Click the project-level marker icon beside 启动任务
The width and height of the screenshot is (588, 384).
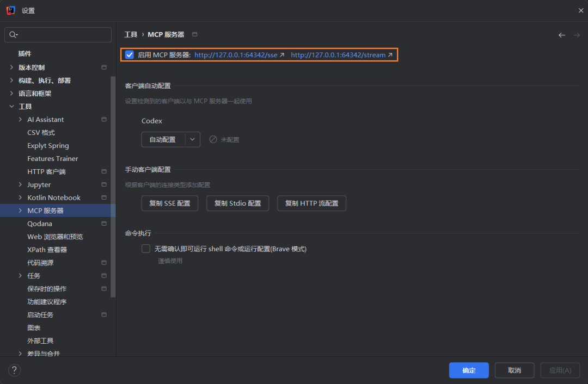(104, 315)
